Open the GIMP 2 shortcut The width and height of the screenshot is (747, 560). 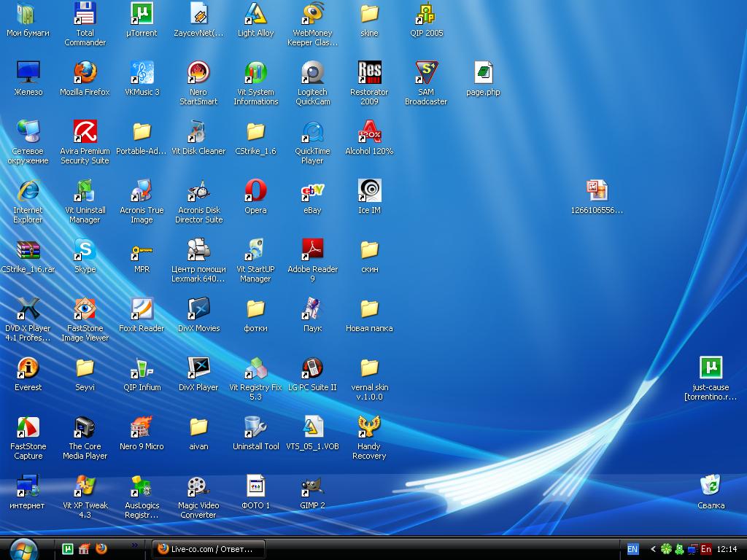[312, 486]
